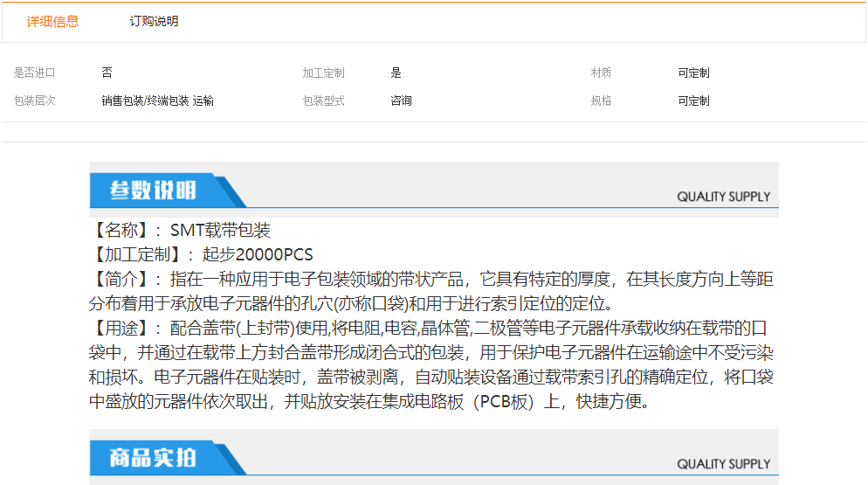Image resolution: width=868 pixels, height=485 pixels.
Task: Click the 包装层次 attribute label
Action: coord(35,101)
